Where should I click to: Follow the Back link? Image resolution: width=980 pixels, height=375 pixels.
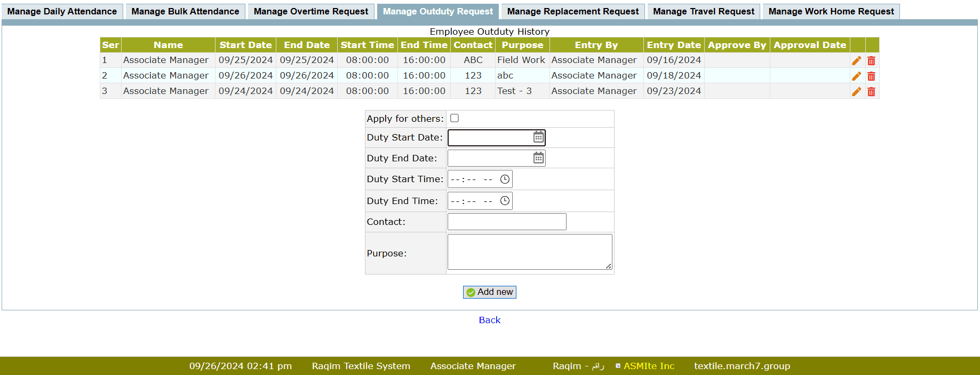489,320
